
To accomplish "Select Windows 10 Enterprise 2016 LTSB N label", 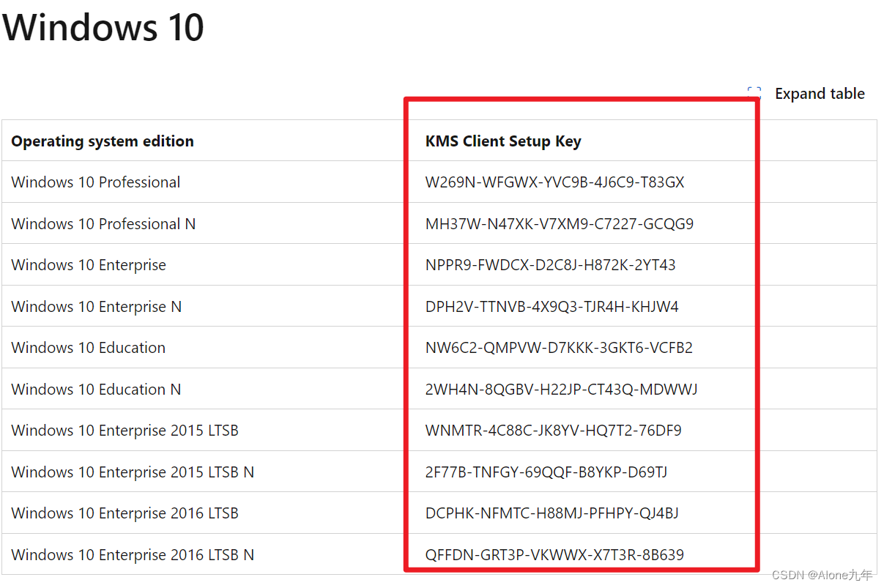I will pos(133,555).
